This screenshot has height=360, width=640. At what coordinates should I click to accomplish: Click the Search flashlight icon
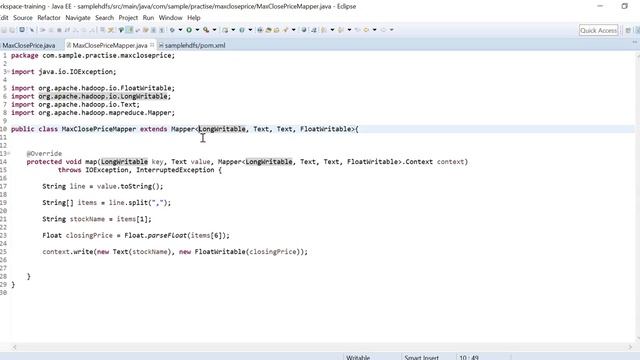pos(285,30)
